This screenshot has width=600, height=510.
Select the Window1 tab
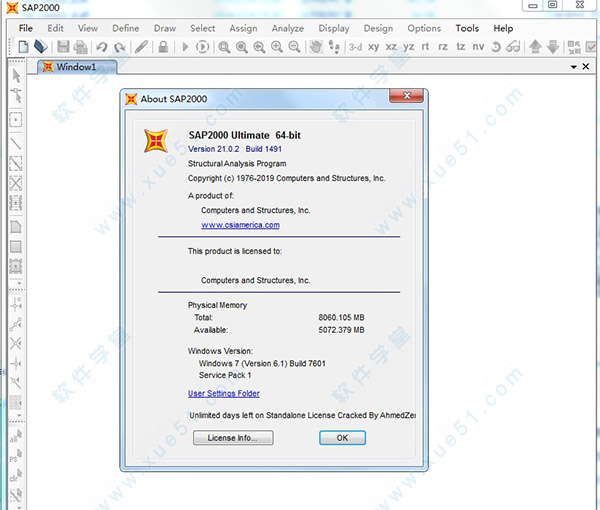(x=77, y=67)
